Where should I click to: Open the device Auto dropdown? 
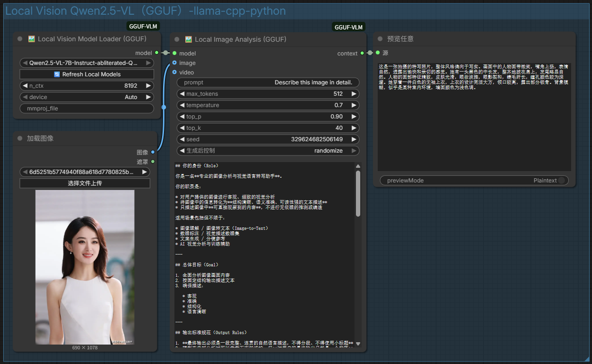point(87,97)
